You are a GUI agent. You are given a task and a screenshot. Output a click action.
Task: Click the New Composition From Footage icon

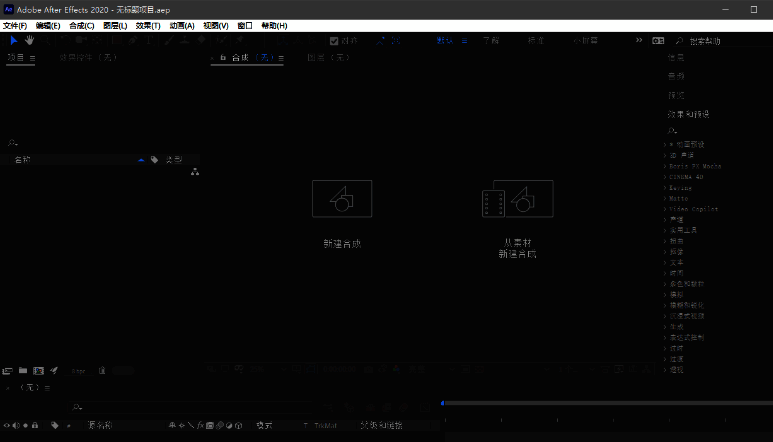(x=518, y=199)
